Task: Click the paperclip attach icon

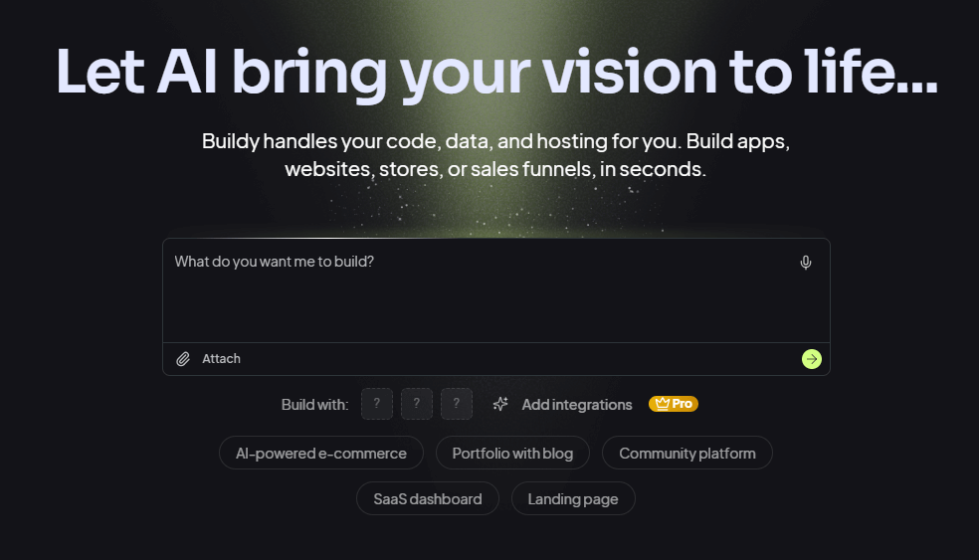Action: (183, 359)
